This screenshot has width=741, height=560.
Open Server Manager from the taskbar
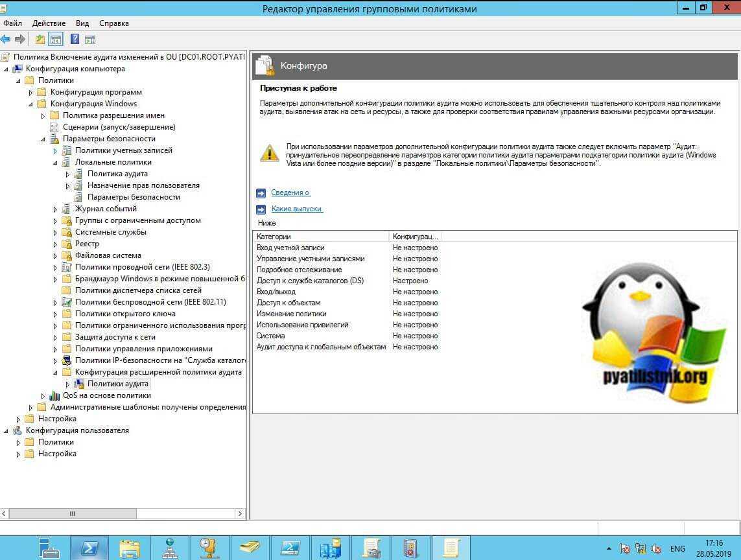49,548
